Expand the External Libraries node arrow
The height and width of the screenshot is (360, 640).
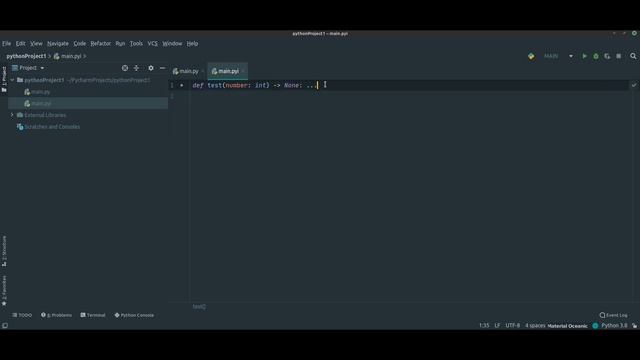[x=12, y=115]
